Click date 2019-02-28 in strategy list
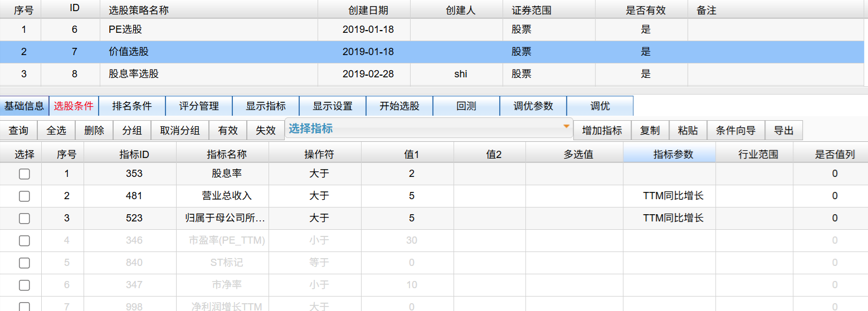Image resolution: width=868 pixels, height=311 pixels. coord(364,74)
